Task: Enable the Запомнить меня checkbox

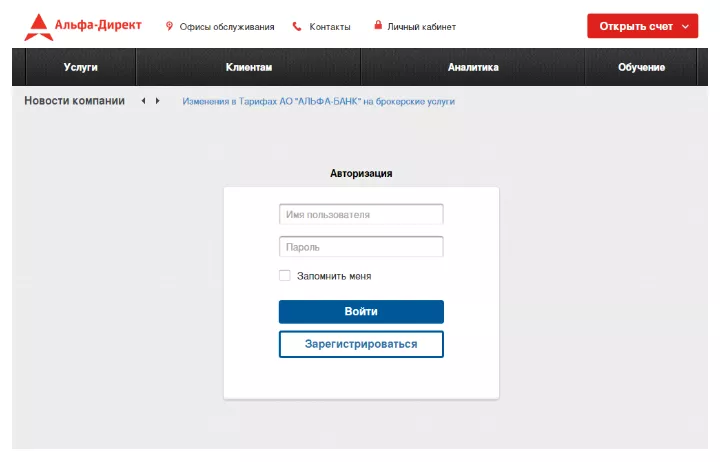Action: (285, 276)
